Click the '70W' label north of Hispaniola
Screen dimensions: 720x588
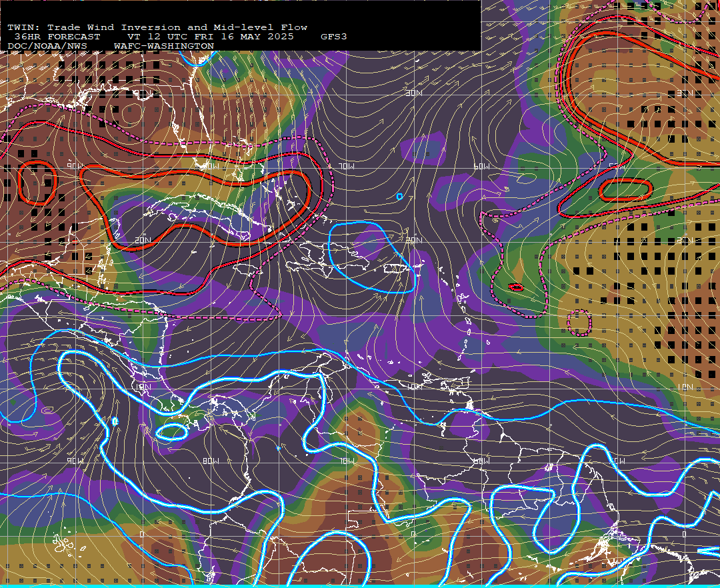(x=347, y=167)
